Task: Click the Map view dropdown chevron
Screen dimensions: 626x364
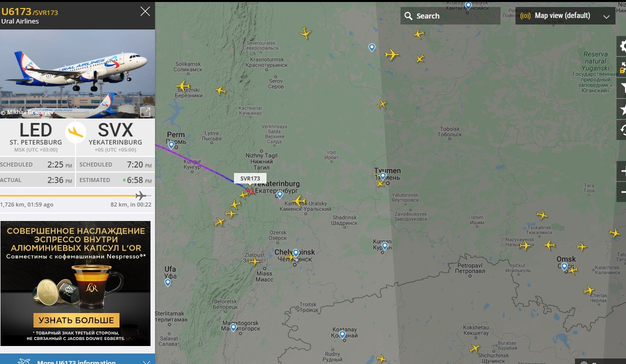Action: (606, 16)
